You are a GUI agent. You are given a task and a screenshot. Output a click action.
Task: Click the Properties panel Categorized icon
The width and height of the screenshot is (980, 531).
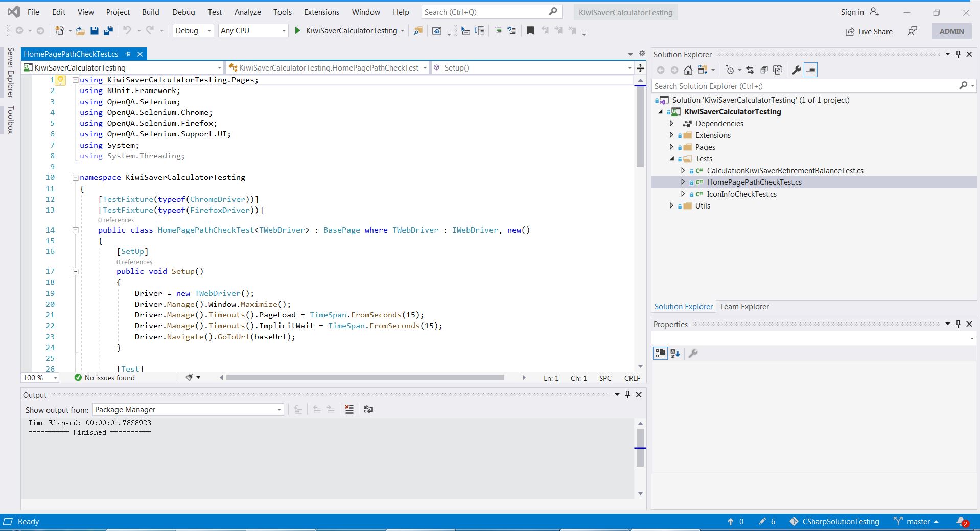pyautogui.click(x=661, y=353)
